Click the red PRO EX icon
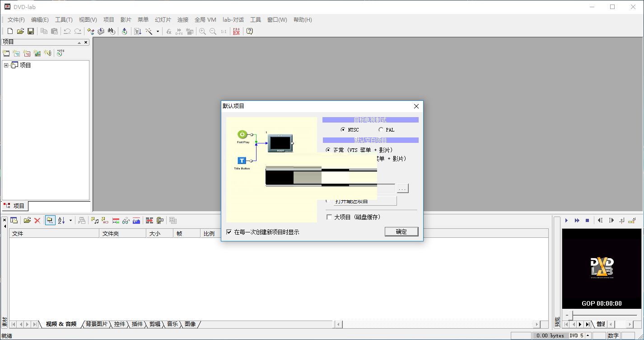 [x=236, y=31]
